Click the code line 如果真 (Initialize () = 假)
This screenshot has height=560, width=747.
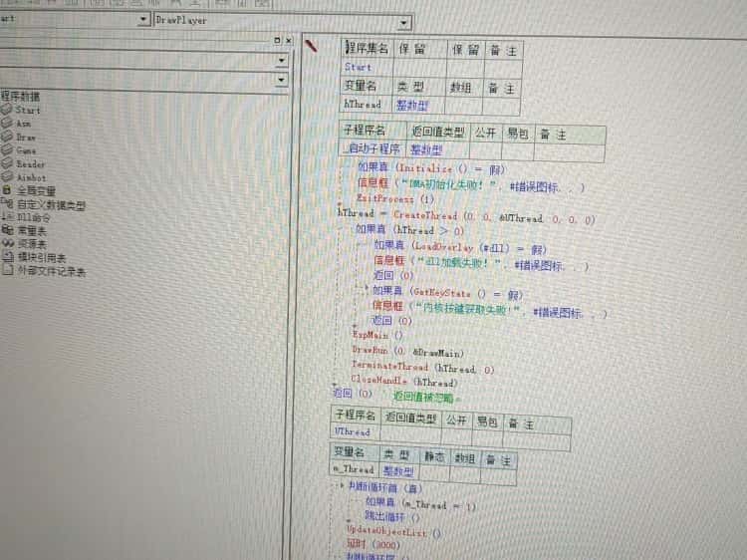coord(431,168)
